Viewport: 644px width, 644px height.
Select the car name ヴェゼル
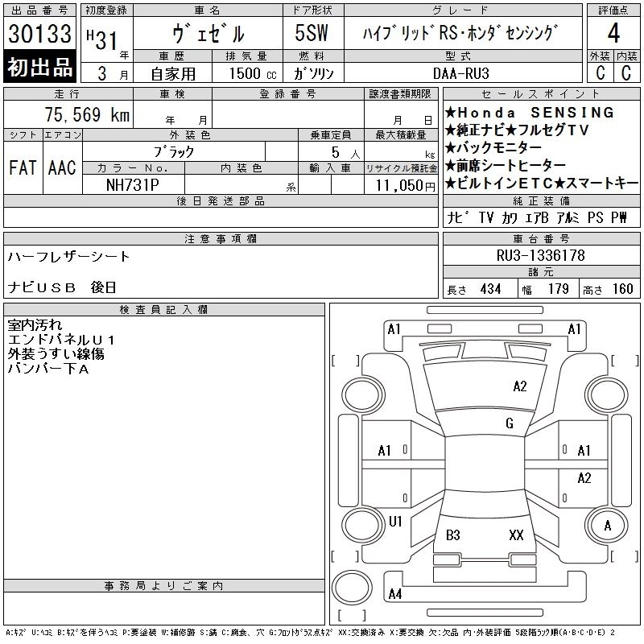click(207, 34)
